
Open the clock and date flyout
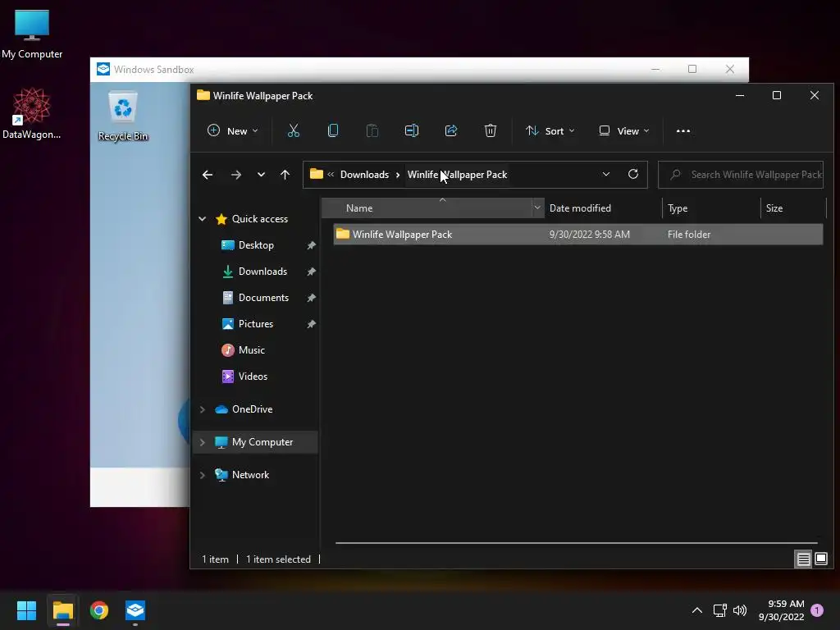781,610
